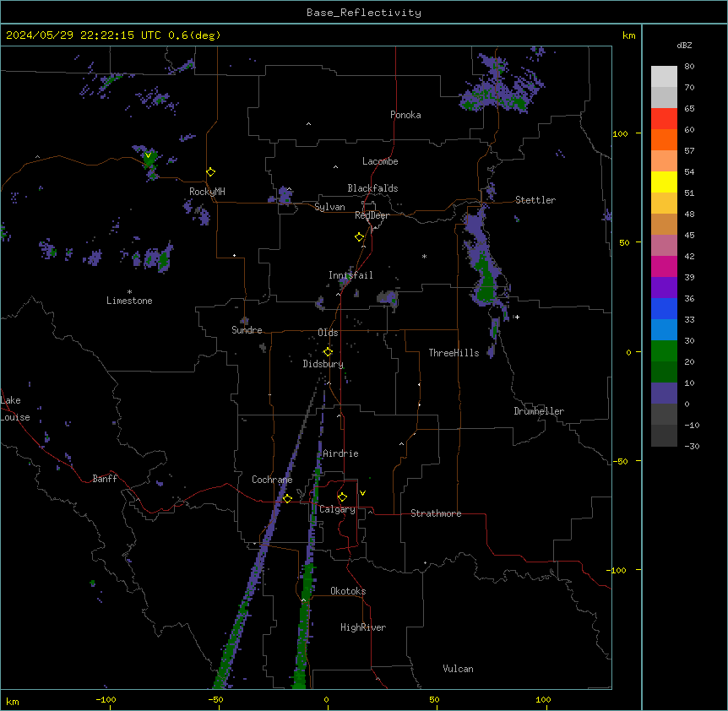Click the Blackfalds label
The height and width of the screenshot is (711, 728).
[372, 188]
